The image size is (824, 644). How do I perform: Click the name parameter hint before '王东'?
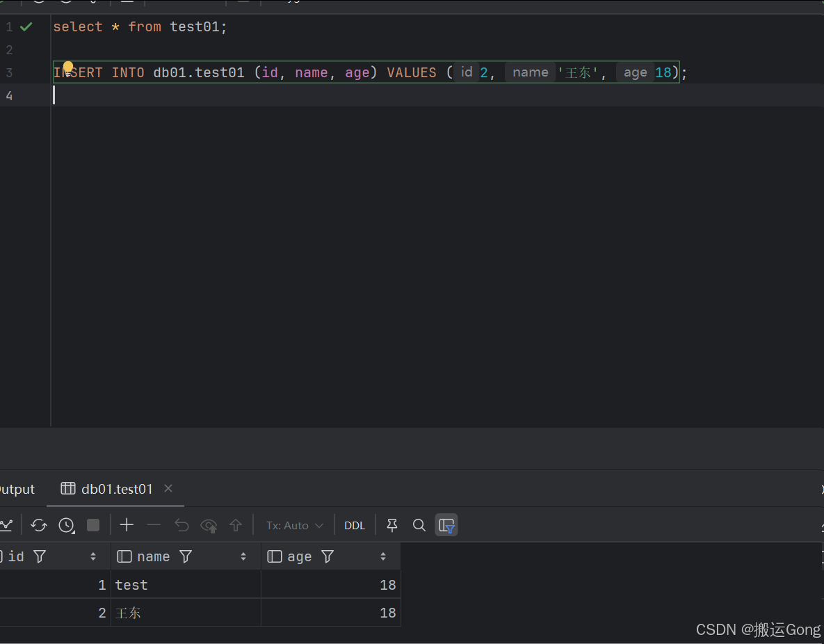[x=531, y=72]
